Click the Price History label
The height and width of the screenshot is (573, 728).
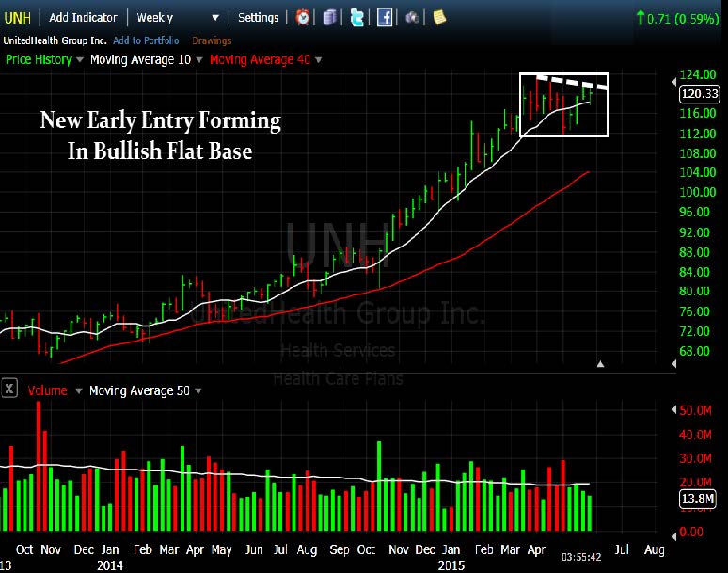pos(39,59)
